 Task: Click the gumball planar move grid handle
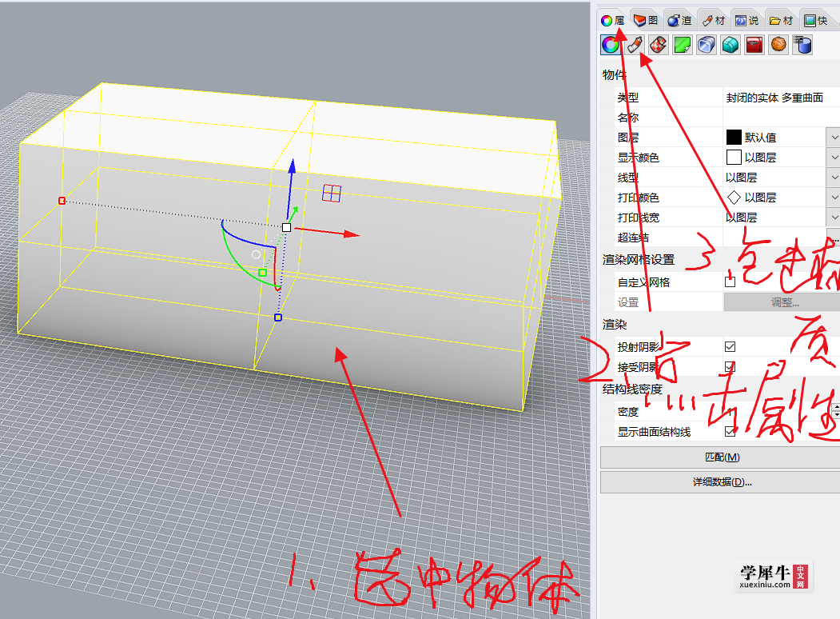332,193
